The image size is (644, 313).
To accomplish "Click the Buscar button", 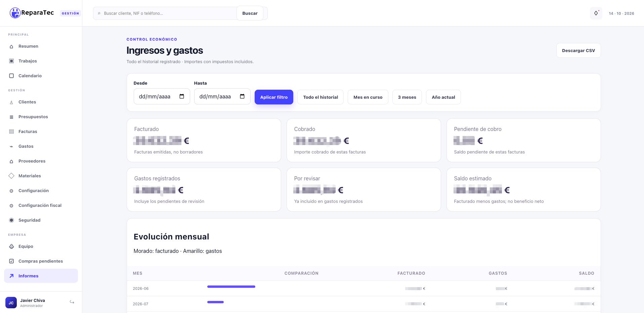I will pyautogui.click(x=250, y=13).
